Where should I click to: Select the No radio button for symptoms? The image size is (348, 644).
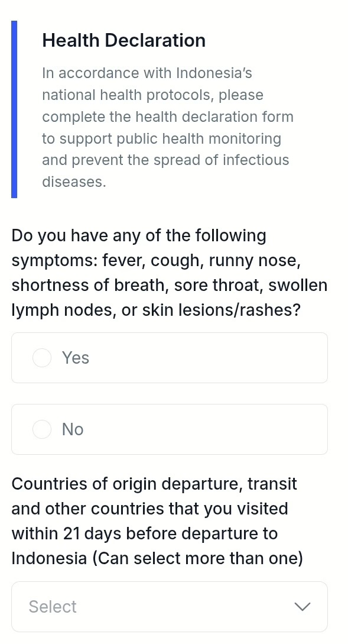coord(42,429)
